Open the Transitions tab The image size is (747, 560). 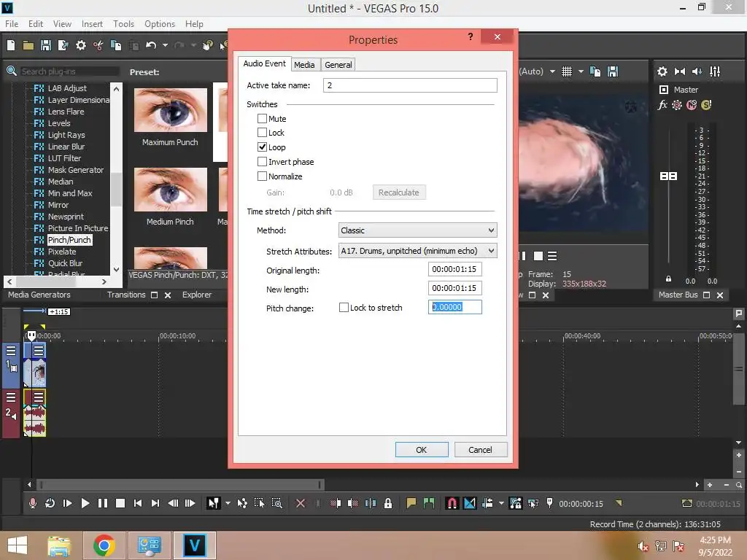(x=126, y=295)
